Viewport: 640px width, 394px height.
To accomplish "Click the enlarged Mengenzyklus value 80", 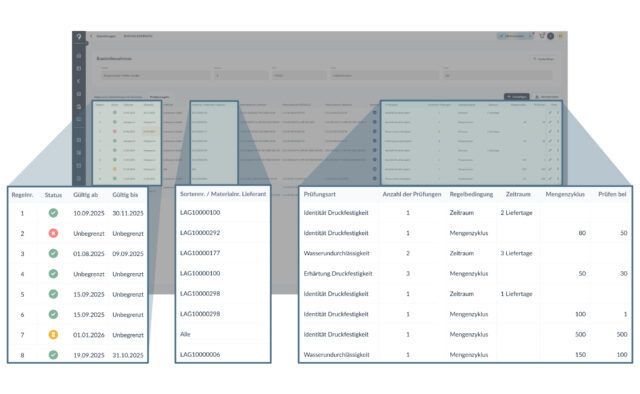I will 582,233.
